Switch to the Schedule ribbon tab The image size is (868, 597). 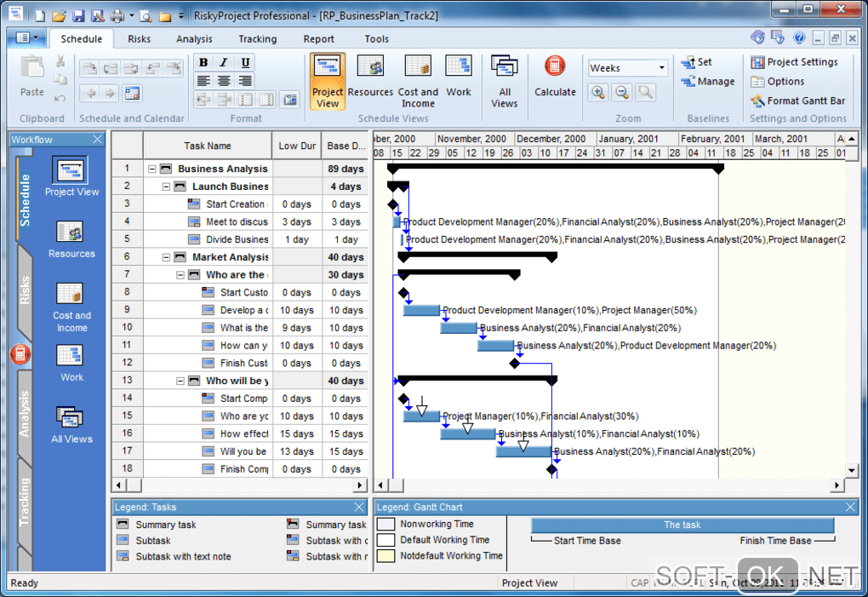click(82, 39)
